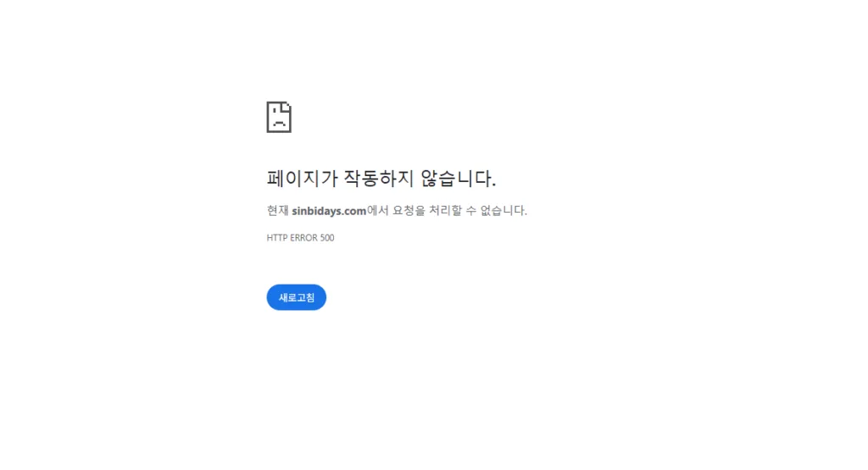
Task: Click the folded corner of the page icon
Action: pos(287,106)
